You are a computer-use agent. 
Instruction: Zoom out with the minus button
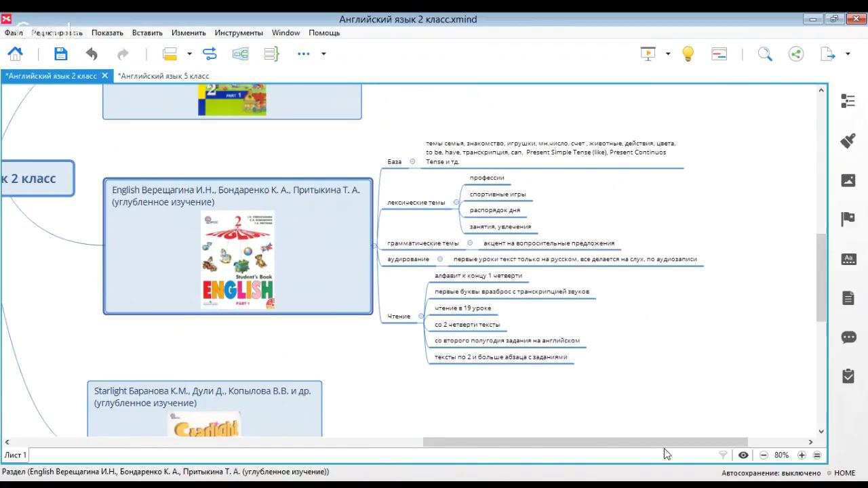click(764, 455)
